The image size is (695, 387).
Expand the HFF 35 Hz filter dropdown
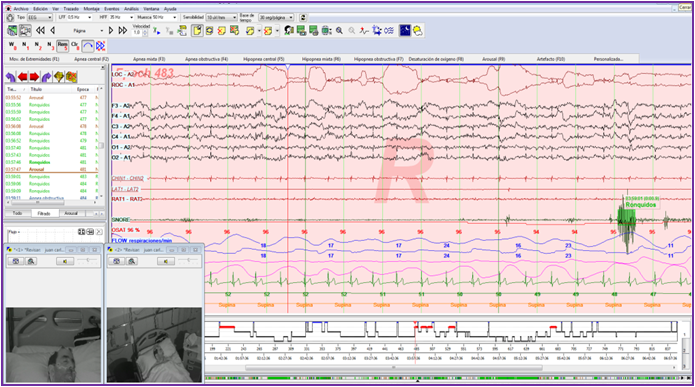click(x=121, y=17)
